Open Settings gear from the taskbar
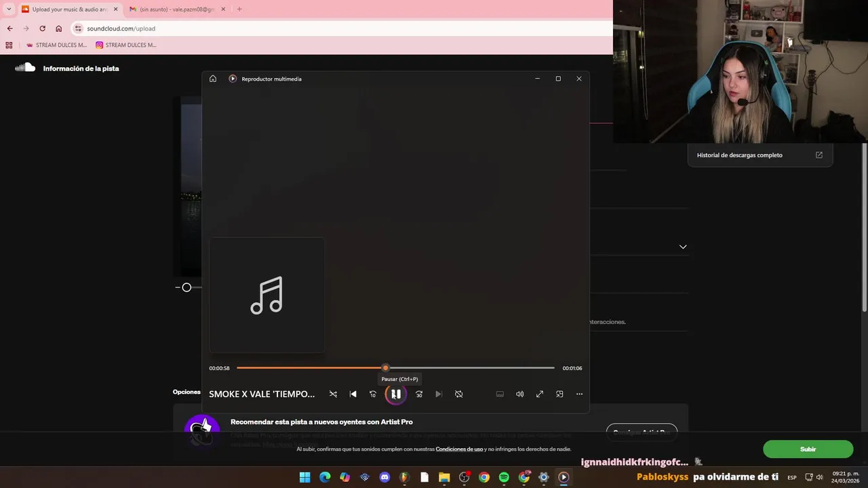The width and height of the screenshot is (868, 488). tap(543, 477)
